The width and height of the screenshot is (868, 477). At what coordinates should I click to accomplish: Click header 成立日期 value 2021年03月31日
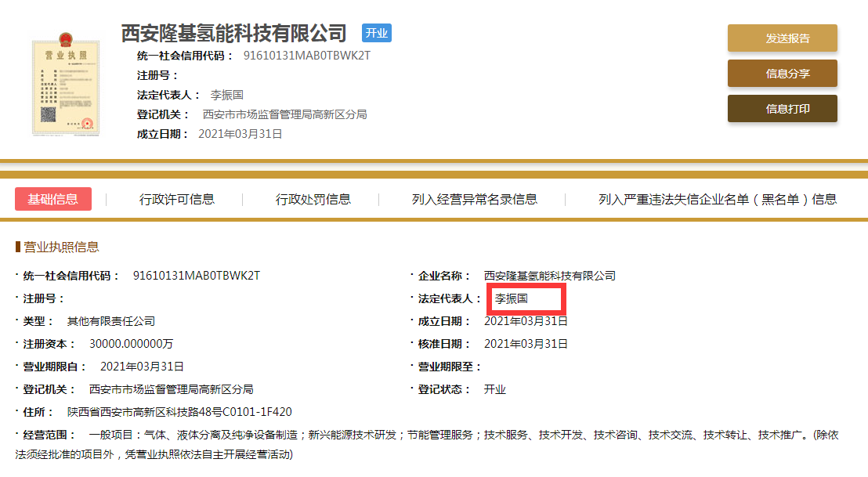tap(241, 134)
